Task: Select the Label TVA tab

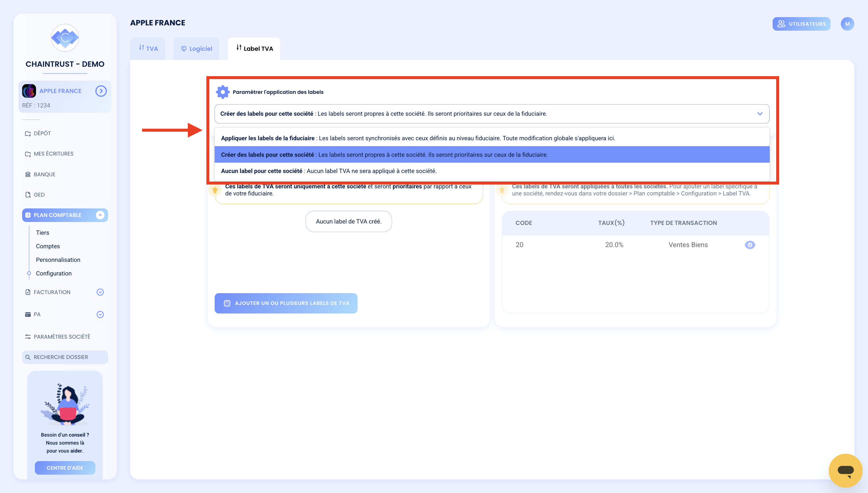Action: [x=254, y=48]
